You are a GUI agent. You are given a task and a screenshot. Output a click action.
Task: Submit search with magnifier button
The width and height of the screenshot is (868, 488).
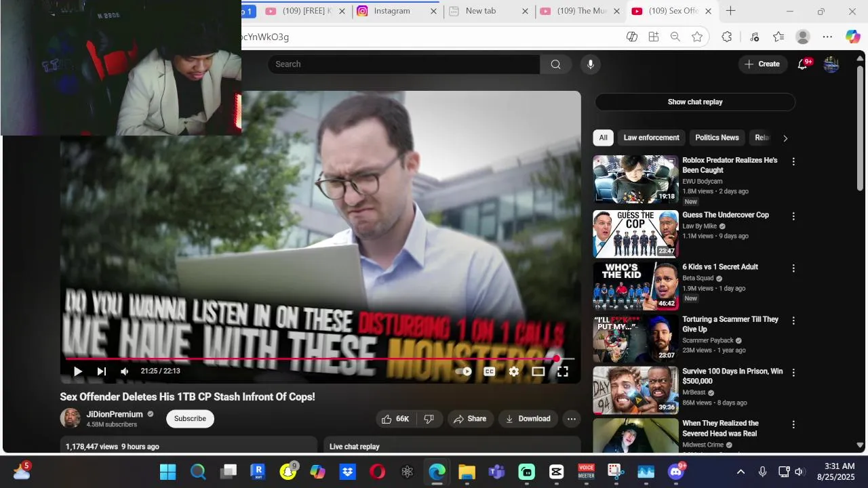click(x=555, y=64)
